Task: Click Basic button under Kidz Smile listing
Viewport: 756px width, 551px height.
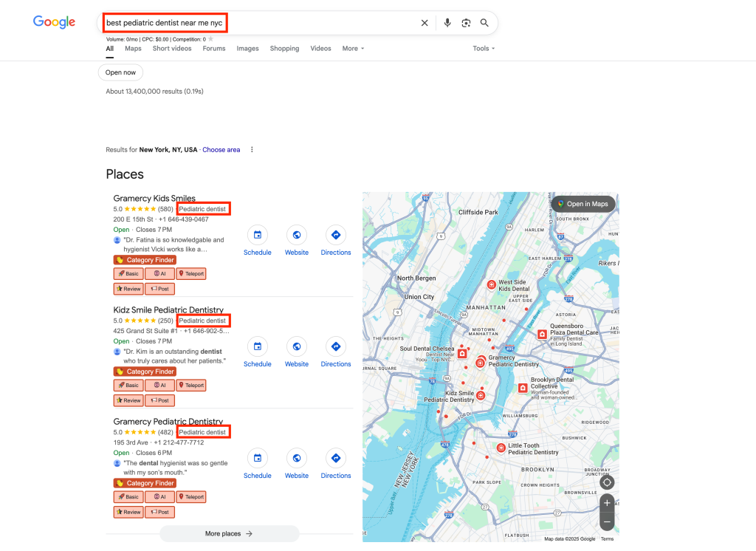Action: pos(128,385)
